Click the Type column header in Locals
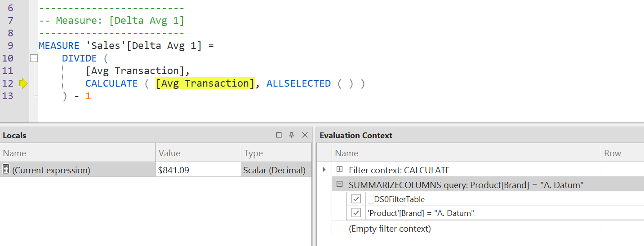 point(276,153)
